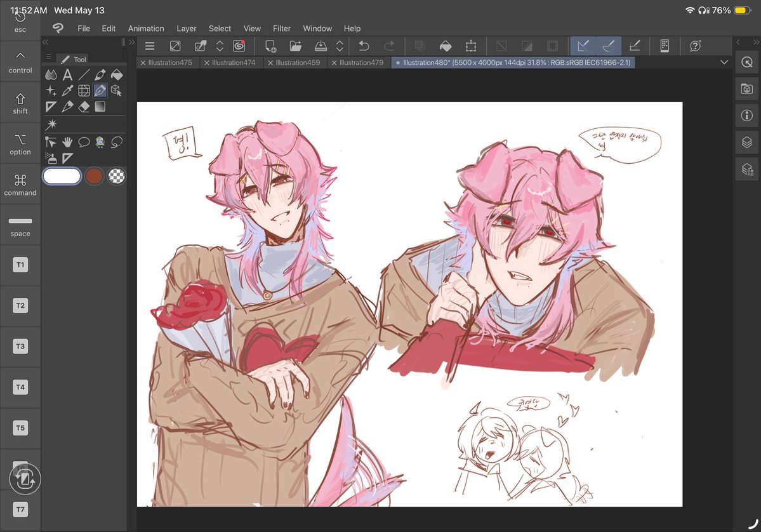The image size is (761, 532).
Task: Select the Blend tool
Action: 51,75
